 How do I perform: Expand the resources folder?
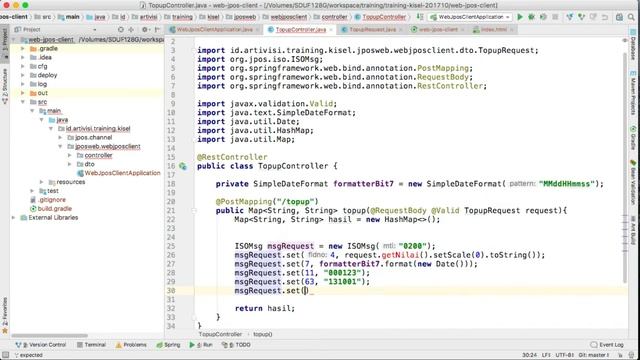tap(42, 182)
